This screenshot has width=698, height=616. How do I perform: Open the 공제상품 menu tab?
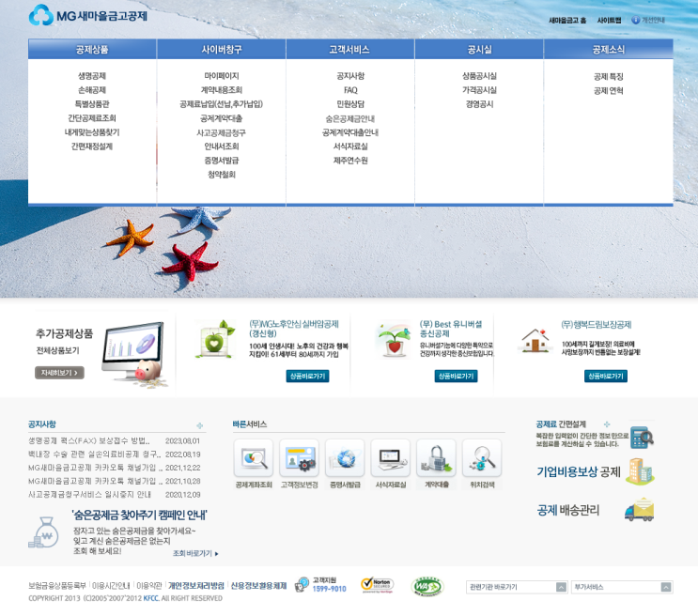tap(92, 50)
